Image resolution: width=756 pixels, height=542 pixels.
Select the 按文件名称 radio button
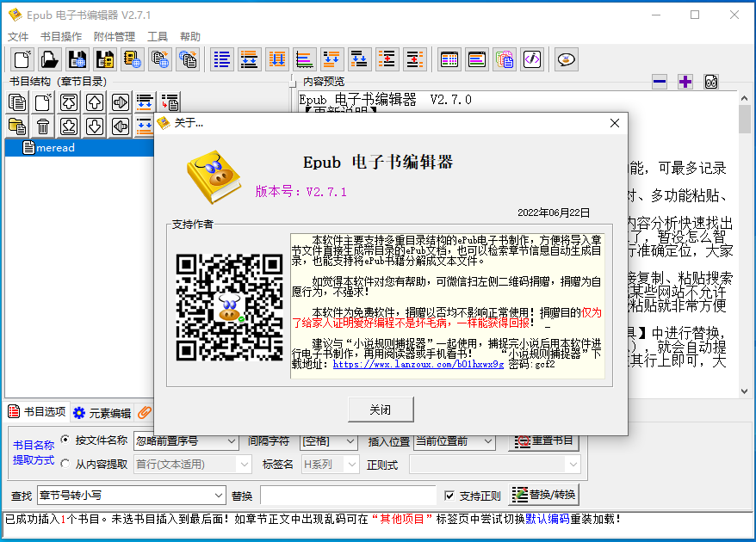coord(66,440)
